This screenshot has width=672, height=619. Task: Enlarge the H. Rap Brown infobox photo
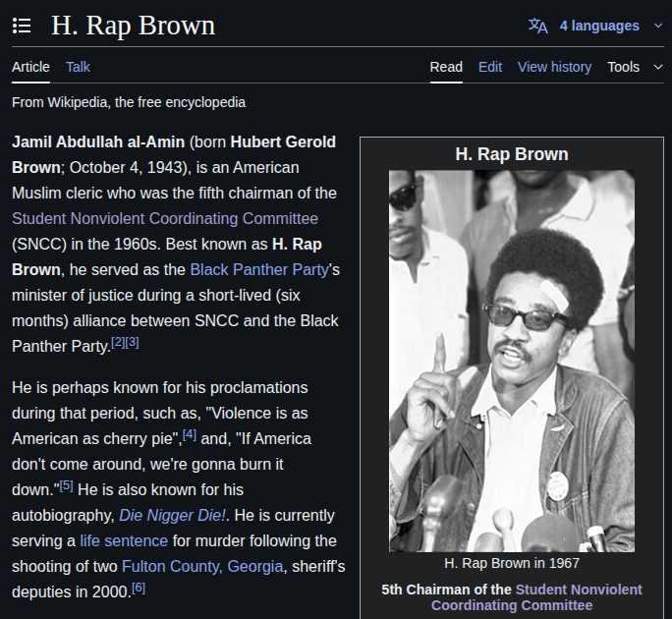point(512,361)
